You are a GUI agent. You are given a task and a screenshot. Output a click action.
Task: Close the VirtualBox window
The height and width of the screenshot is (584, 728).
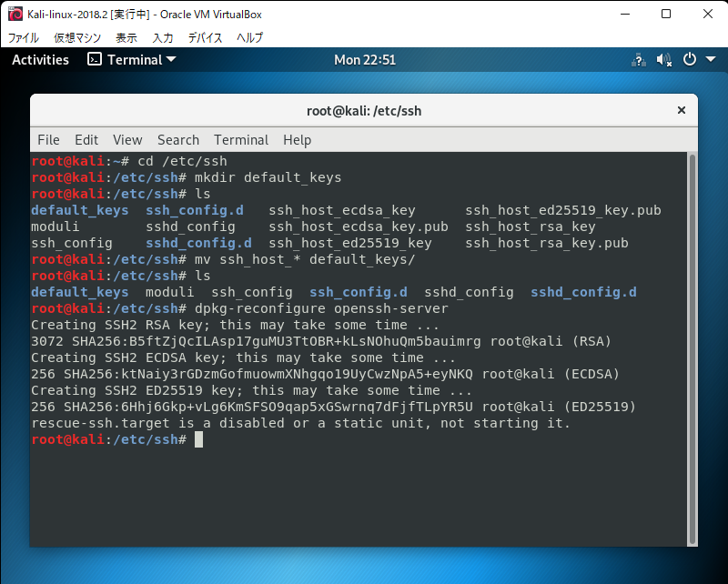[x=708, y=14]
